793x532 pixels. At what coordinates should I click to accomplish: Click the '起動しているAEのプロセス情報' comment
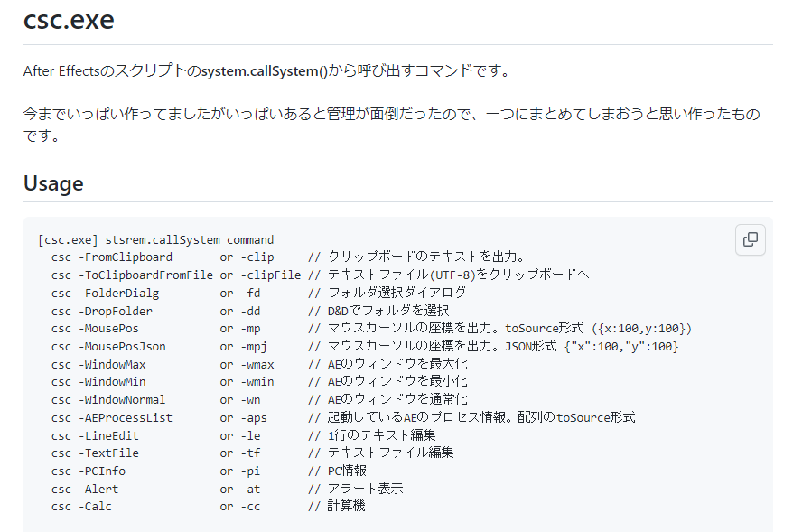pos(418,417)
